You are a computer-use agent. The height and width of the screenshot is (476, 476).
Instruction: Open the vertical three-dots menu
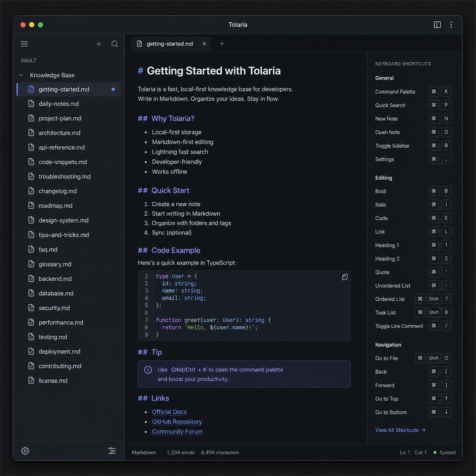pos(451,25)
